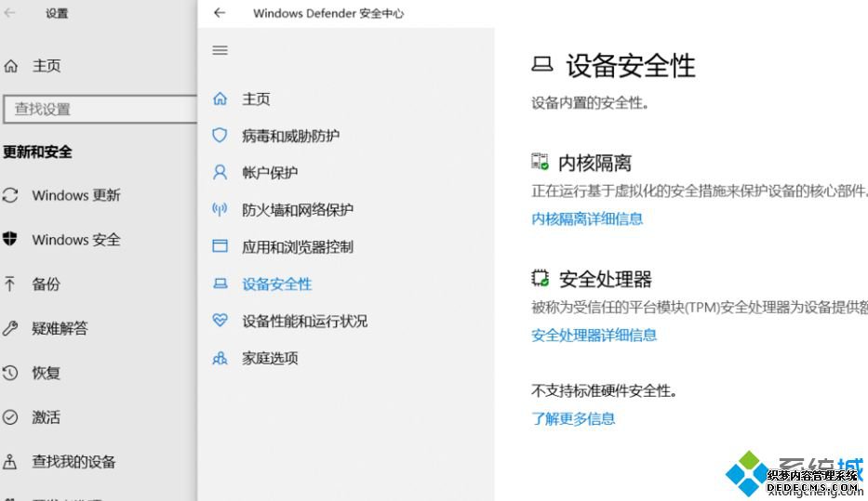Click the Windows Defender 安全中心 title
868x501 pixels.
(x=328, y=13)
